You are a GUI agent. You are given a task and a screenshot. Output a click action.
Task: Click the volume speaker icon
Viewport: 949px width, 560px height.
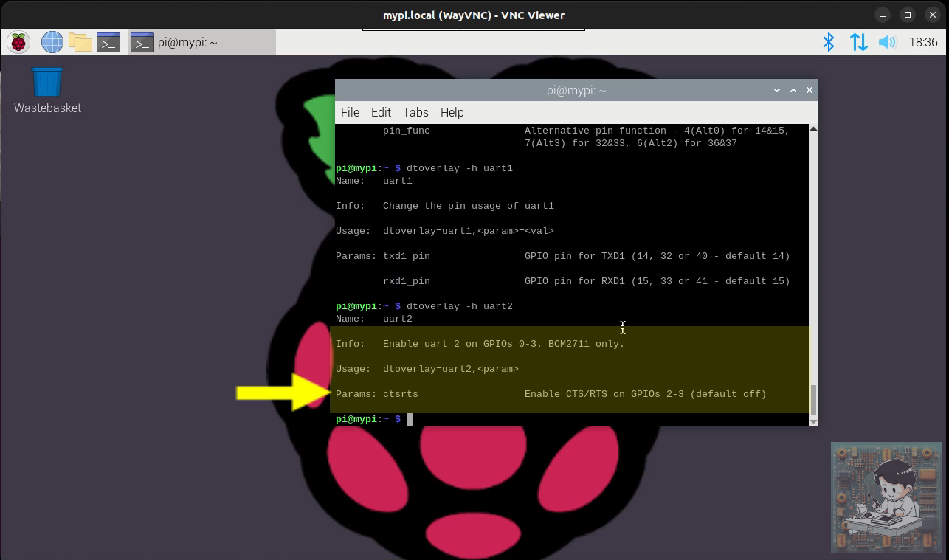coord(887,42)
